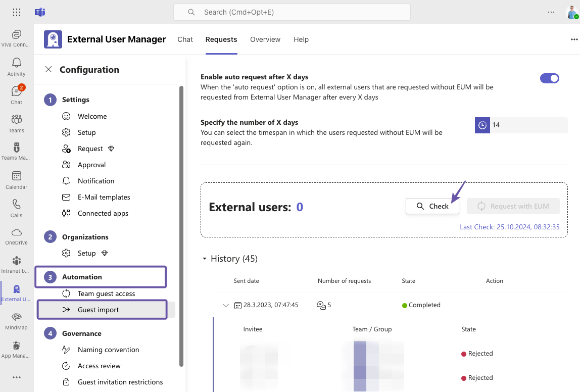Screen dimensions: 580x392
Task: Open the Intranet app in sidebar
Action: tap(16, 265)
